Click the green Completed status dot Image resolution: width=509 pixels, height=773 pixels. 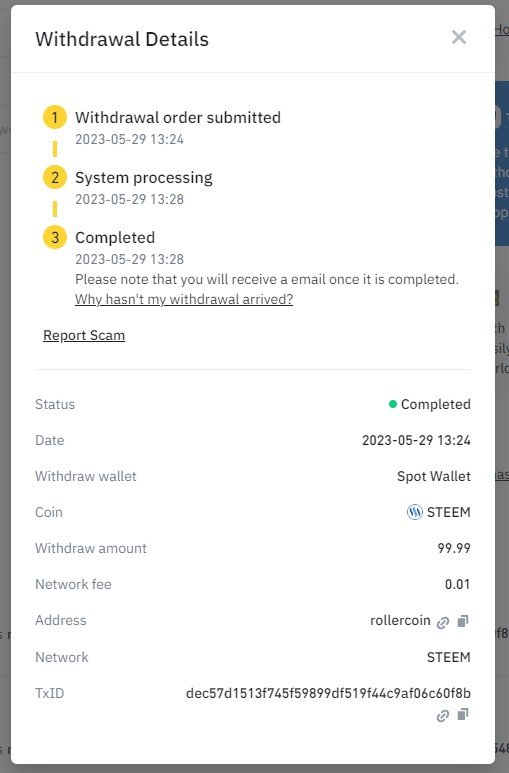coord(393,404)
